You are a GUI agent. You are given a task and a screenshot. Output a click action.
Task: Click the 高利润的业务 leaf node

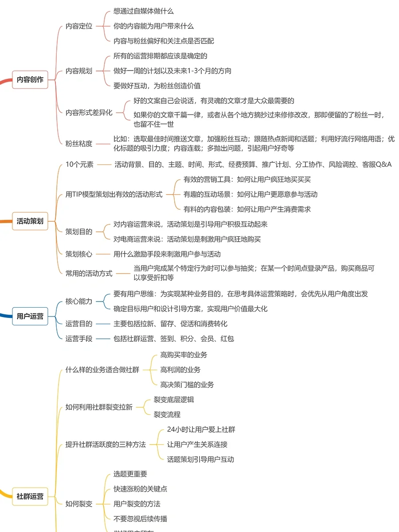tap(180, 370)
